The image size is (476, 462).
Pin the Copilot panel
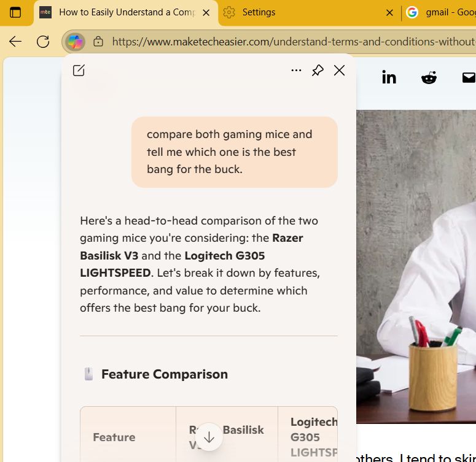click(318, 71)
